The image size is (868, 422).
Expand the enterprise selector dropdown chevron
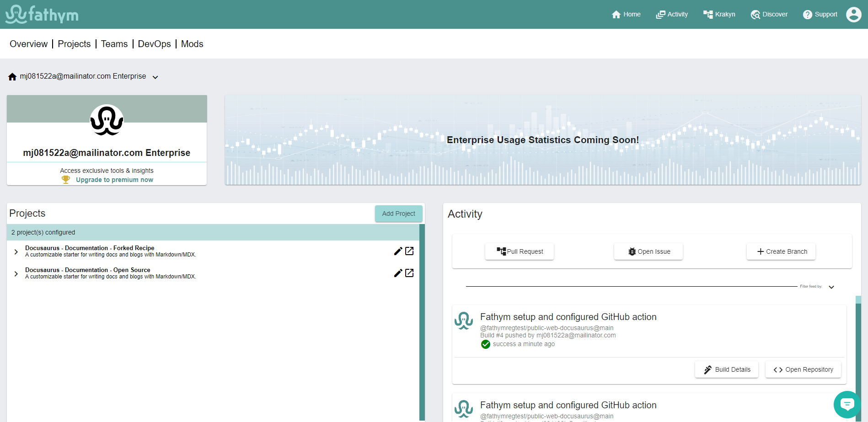pos(155,77)
